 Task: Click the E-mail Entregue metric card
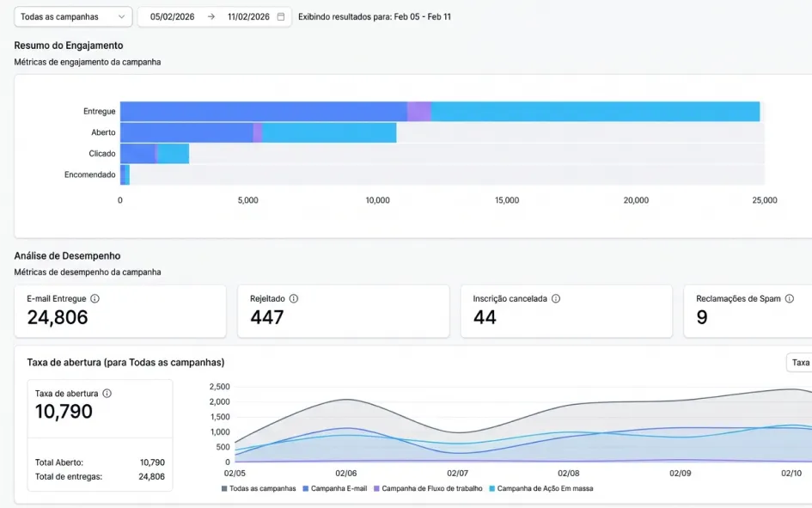click(x=120, y=311)
